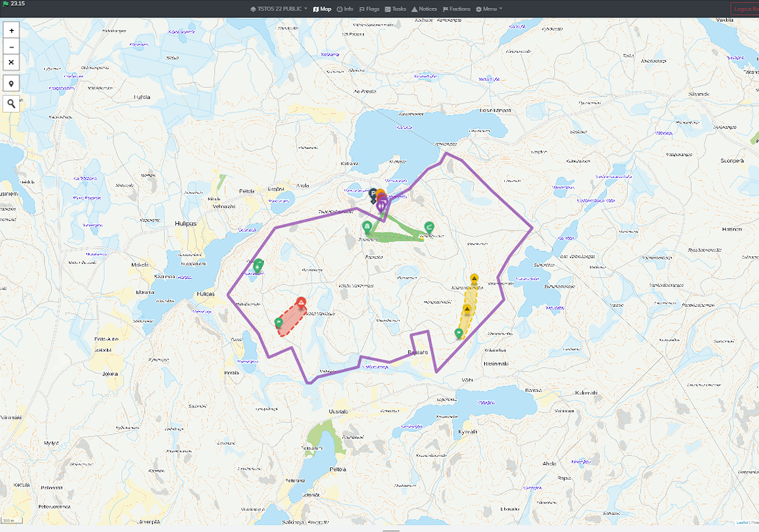Switch to the Map view
This screenshot has width=759, height=532.
coord(322,9)
